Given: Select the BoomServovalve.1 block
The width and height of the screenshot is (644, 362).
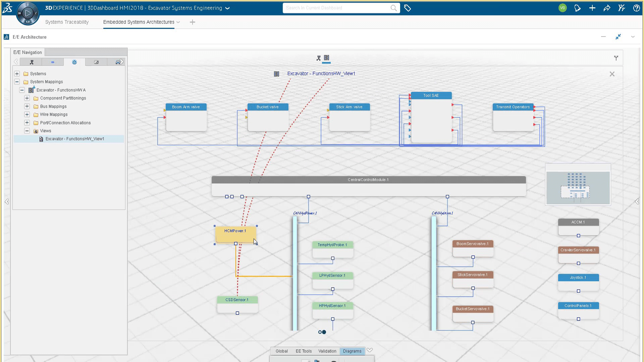Looking at the screenshot, I should pos(473,249).
